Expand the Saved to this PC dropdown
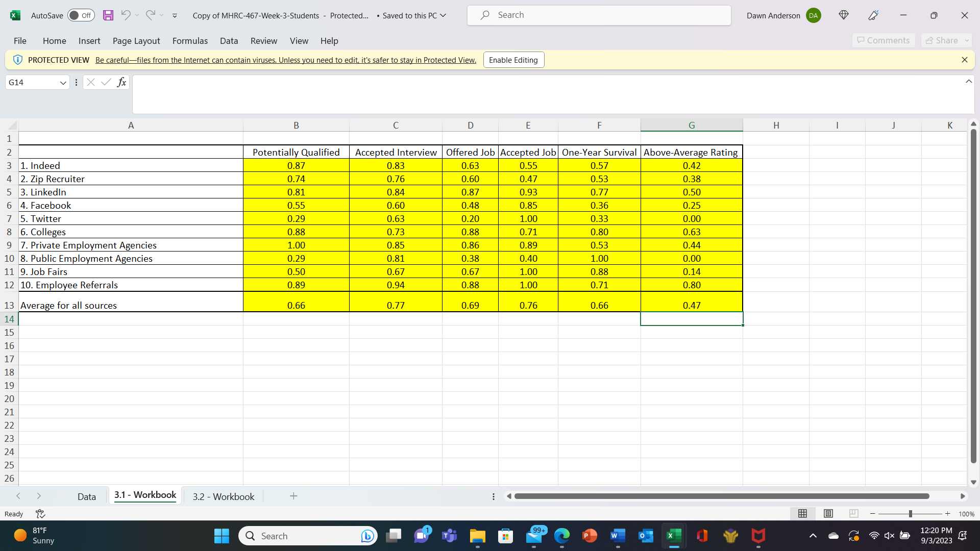Viewport: 980px width, 551px height. click(443, 16)
